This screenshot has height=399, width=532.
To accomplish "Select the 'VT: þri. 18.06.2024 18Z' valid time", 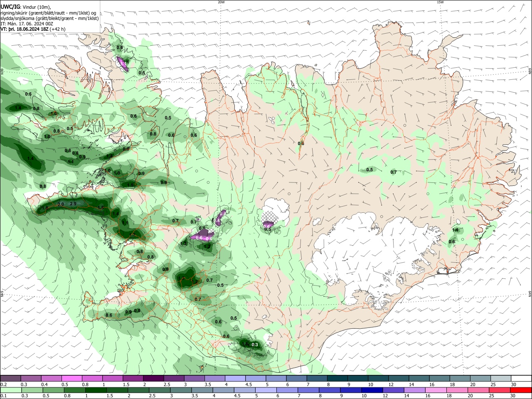I will (25, 29).
